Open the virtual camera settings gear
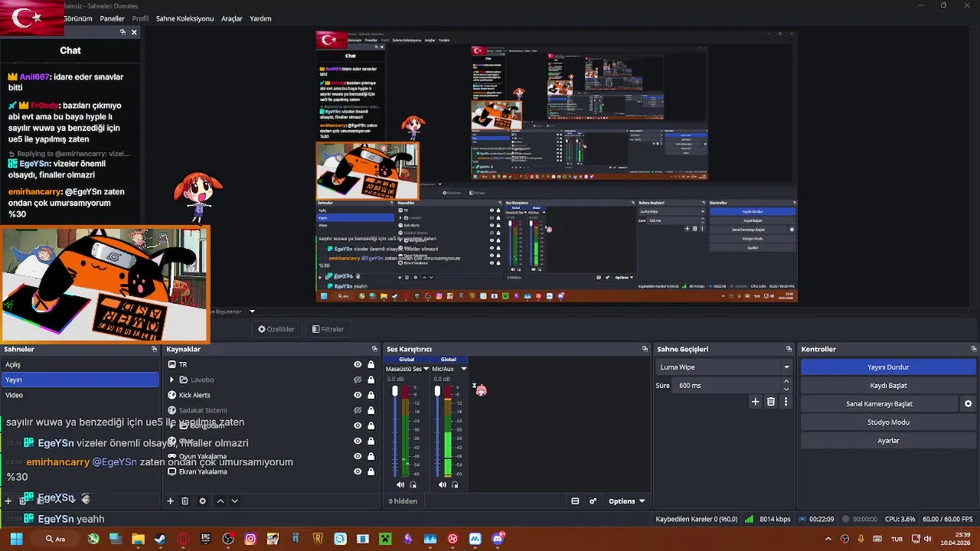This screenshot has height=551, width=980. 968,404
